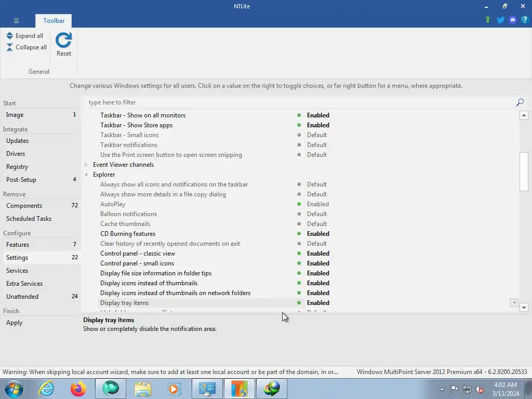Toggle Control panel - small icons value
Image resolution: width=532 pixels, height=399 pixels.
point(318,263)
